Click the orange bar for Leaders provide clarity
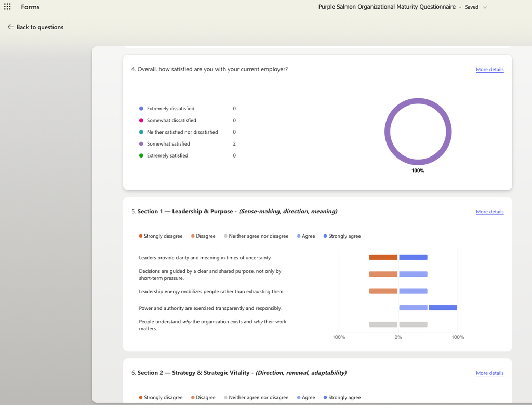The width and height of the screenshot is (532, 405). click(383, 257)
